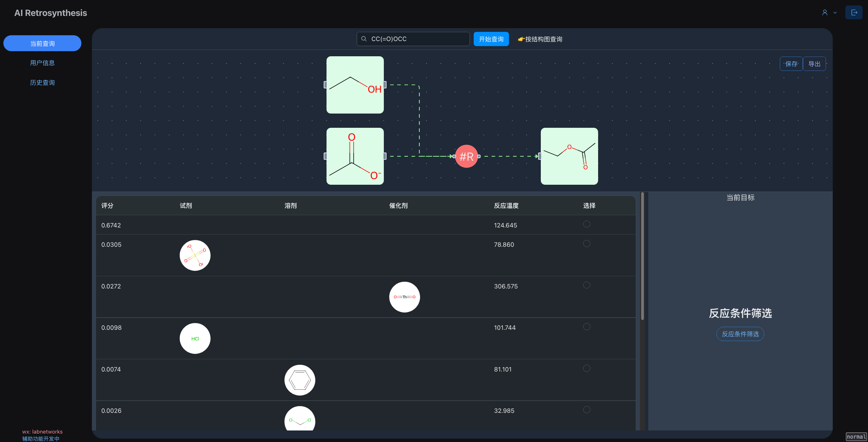
Task: Click the 反应条件筛选 button
Action: point(740,334)
